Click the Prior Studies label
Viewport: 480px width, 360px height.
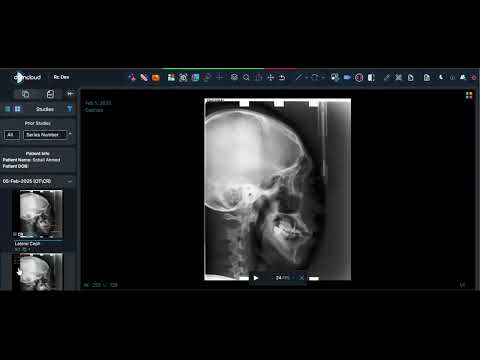tap(38, 123)
